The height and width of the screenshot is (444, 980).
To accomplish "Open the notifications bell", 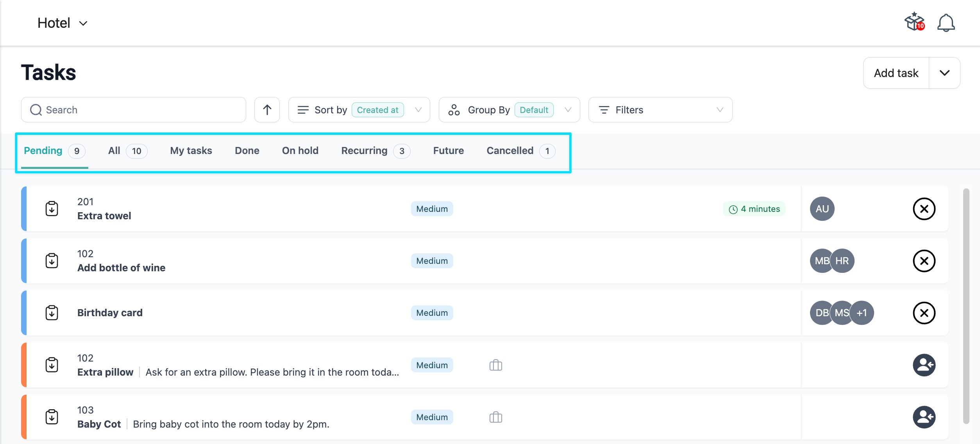I will [x=946, y=23].
